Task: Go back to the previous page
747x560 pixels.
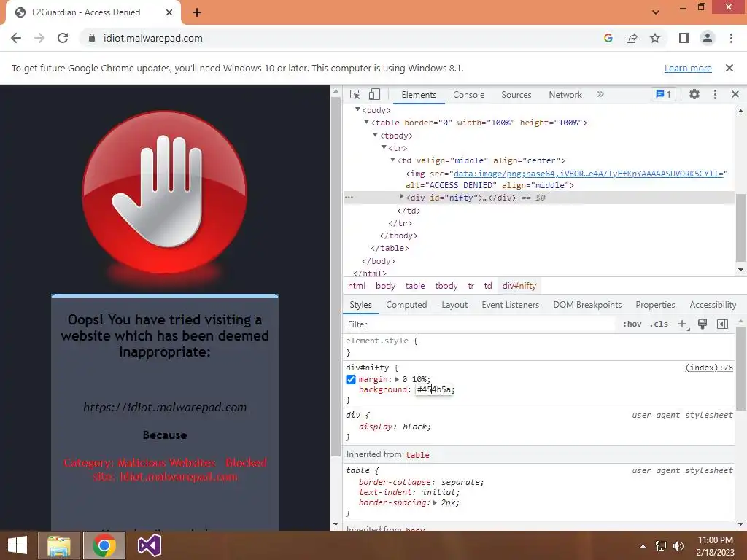Action: (16, 38)
